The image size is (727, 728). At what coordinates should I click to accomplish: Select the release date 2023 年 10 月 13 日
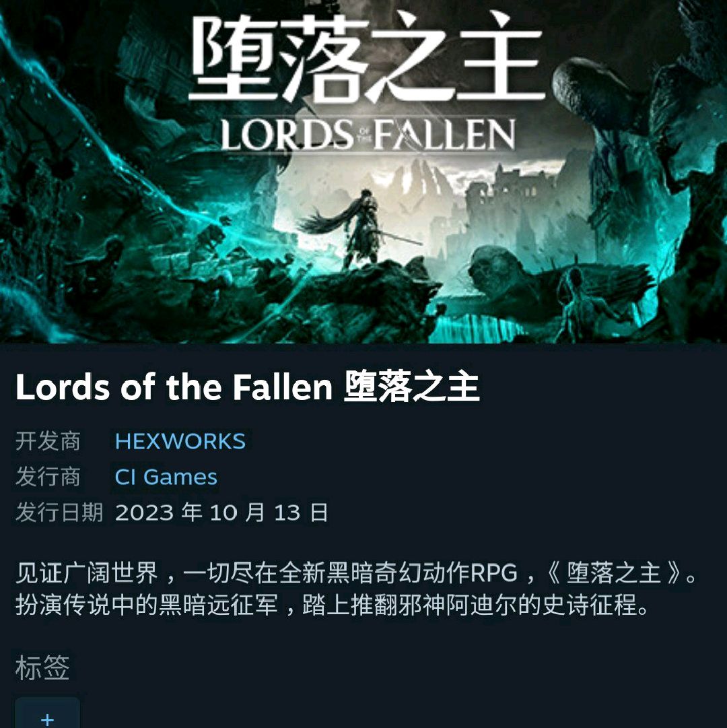tap(221, 512)
